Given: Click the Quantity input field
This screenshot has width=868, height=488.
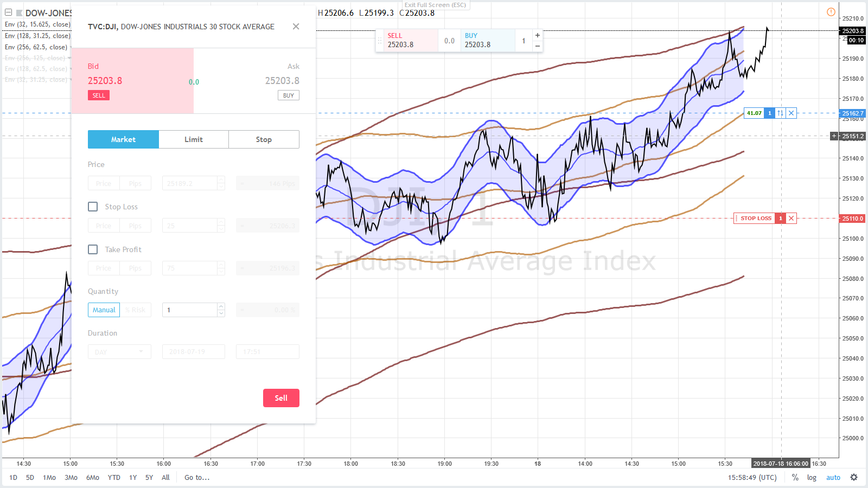Looking at the screenshot, I should click(190, 310).
